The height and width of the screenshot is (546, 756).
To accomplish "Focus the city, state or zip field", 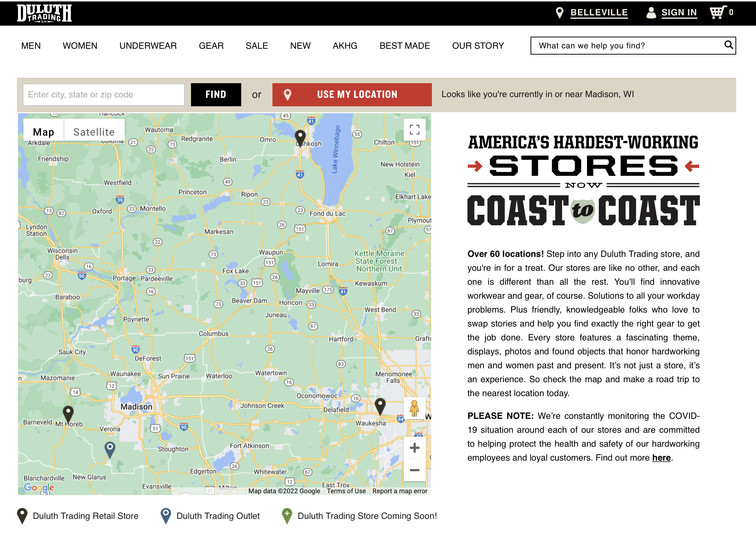I will click(103, 95).
